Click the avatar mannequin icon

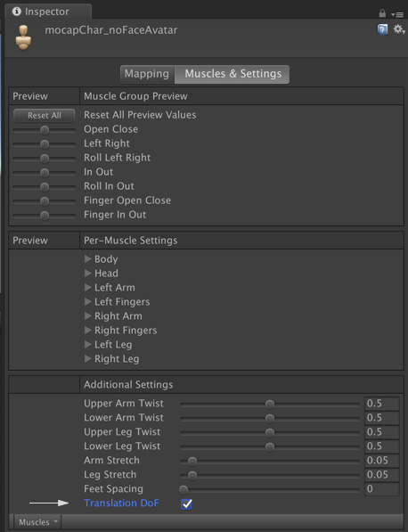coord(23,38)
